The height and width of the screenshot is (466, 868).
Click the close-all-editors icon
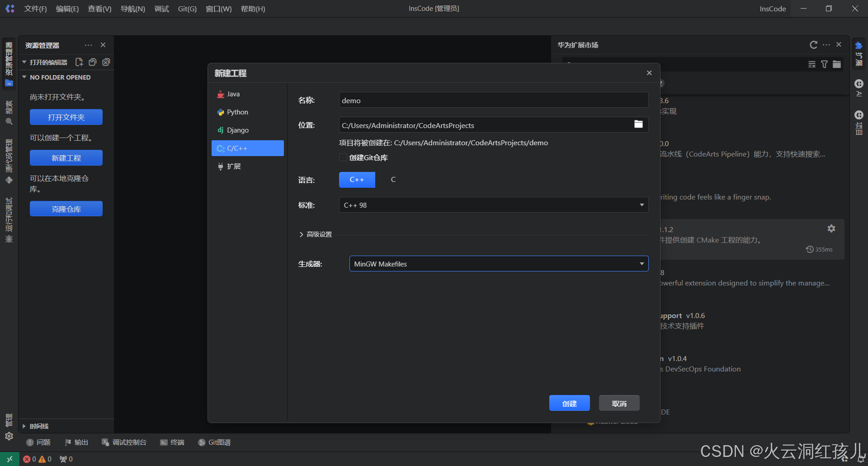(x=106, y=62)
